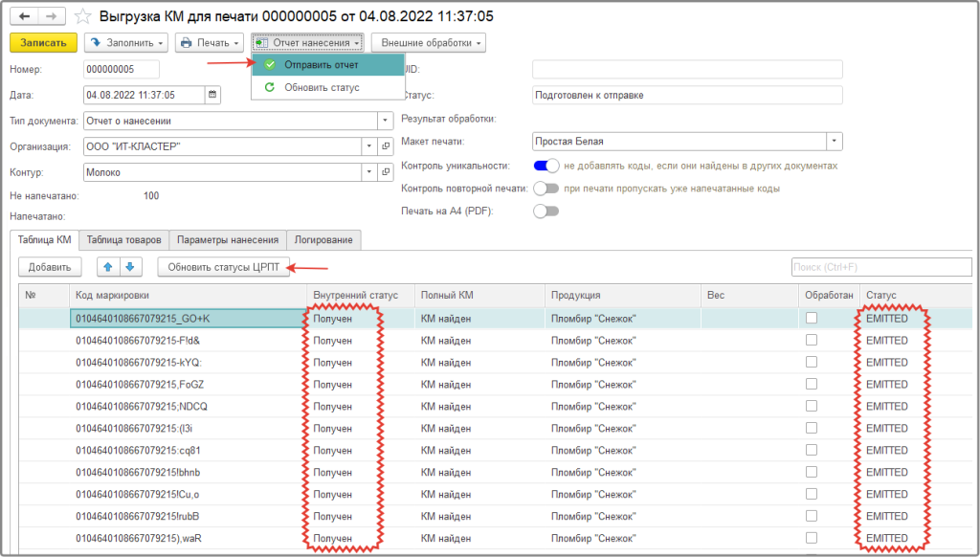Sort by Код маркировки column header
Screen dimensions: 980x557
[188, 295]
